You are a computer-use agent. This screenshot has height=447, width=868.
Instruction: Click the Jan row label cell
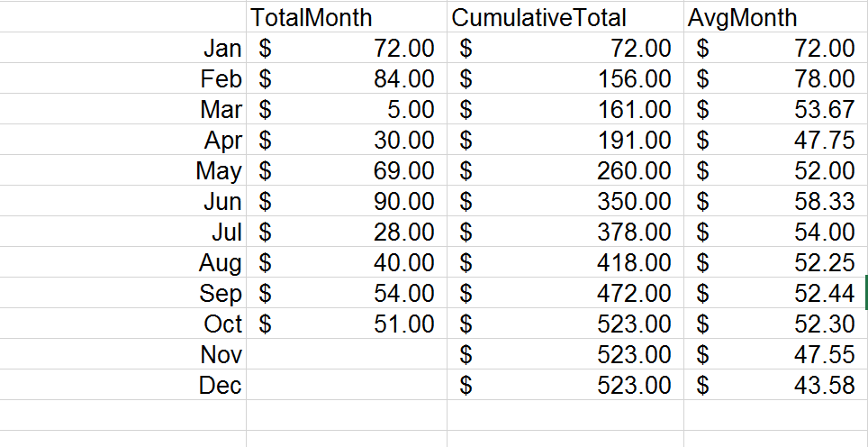click(122, 48)
